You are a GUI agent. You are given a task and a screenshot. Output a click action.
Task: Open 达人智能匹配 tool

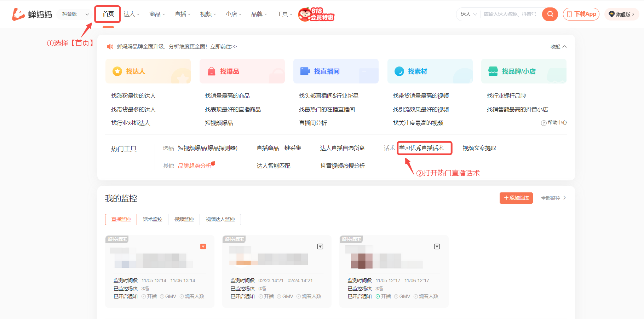pos(274,166)
